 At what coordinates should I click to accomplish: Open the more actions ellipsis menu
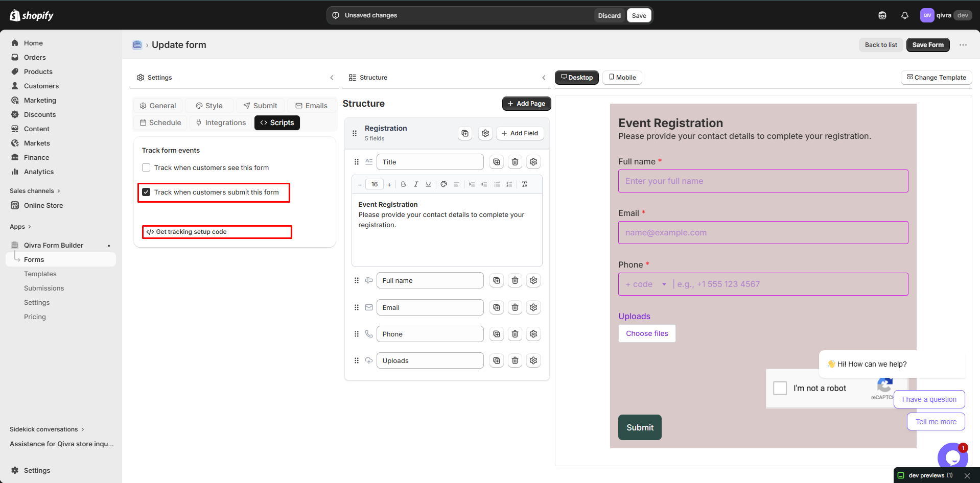[963, 45]
